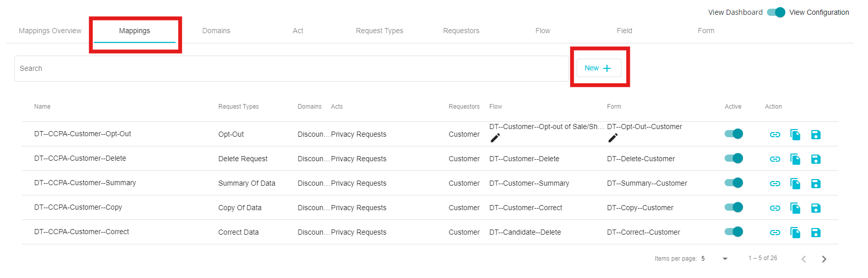Toggle Active for DT--CCPA-Customer--Delete
The height and width of the screenshot is (278, 868).
[734, 158]
